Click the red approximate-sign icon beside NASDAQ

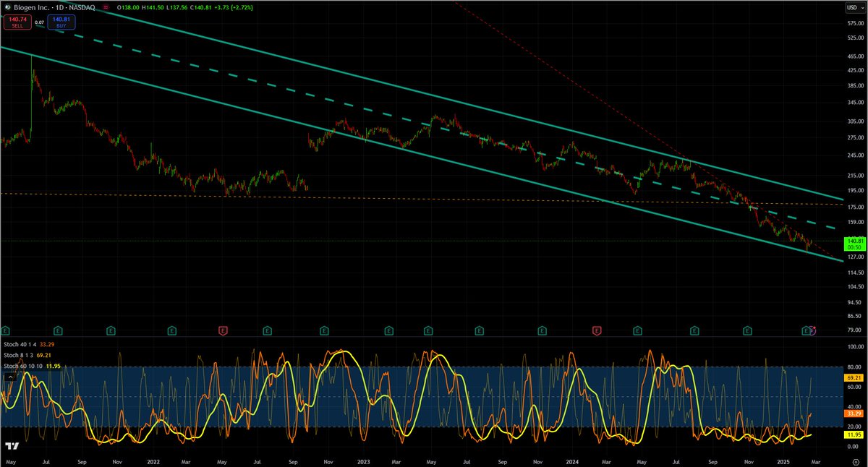pos(105,8)
